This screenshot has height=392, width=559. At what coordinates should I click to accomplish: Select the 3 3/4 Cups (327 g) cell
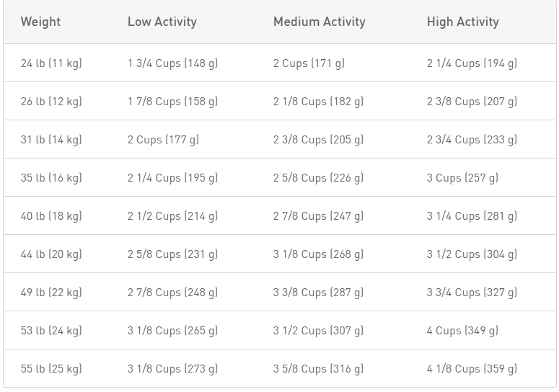pos(472,292)
